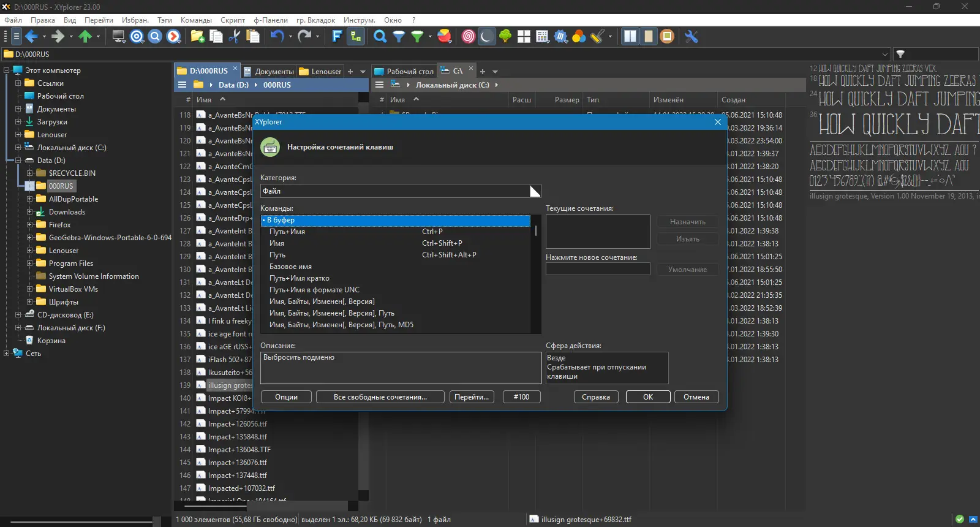Redo the action via toolbar
Screen dimensions: 980x527
(304, 37)
